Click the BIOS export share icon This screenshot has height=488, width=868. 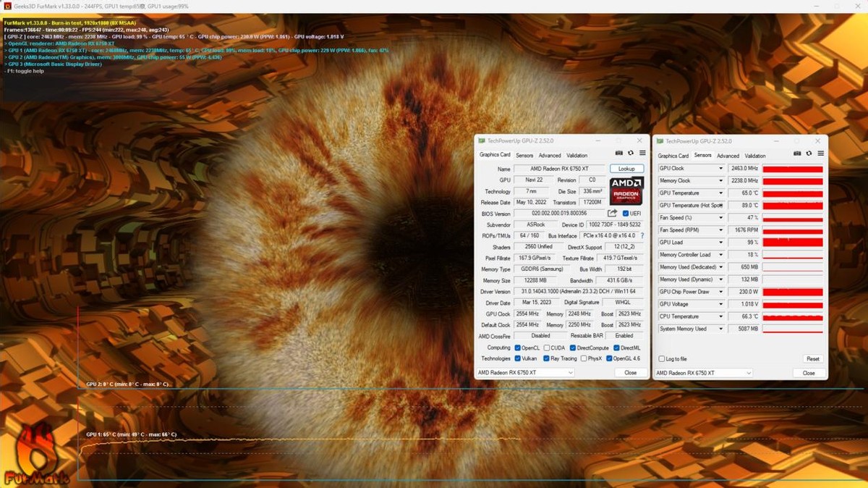coord(612,214)
